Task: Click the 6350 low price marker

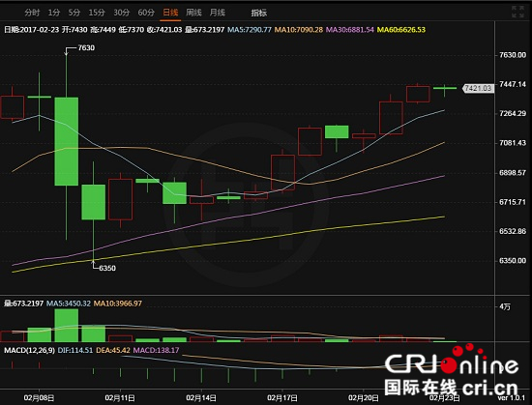Action: click(x=107, y=268)
